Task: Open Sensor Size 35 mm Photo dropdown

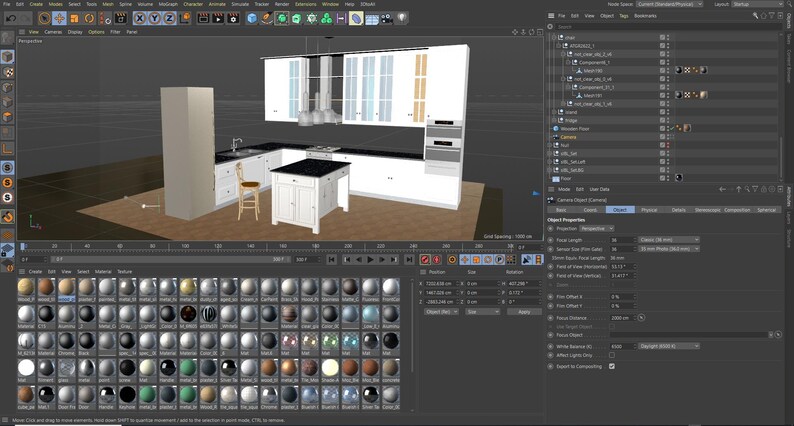Action: pyautogui.click(x=668, y=249)
